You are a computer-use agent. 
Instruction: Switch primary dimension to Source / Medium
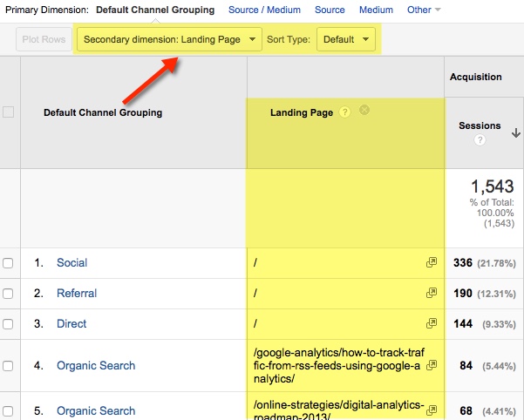click(264, 10)
